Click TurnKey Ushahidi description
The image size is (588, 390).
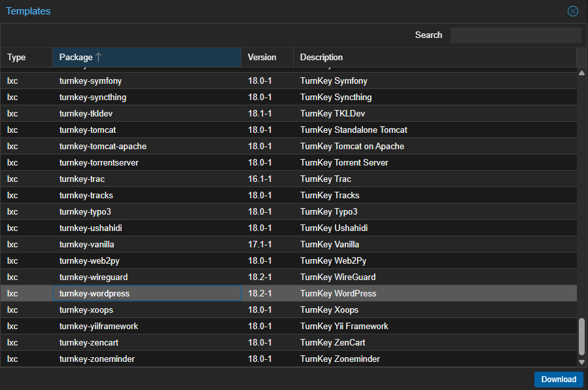tap(334, 228)
